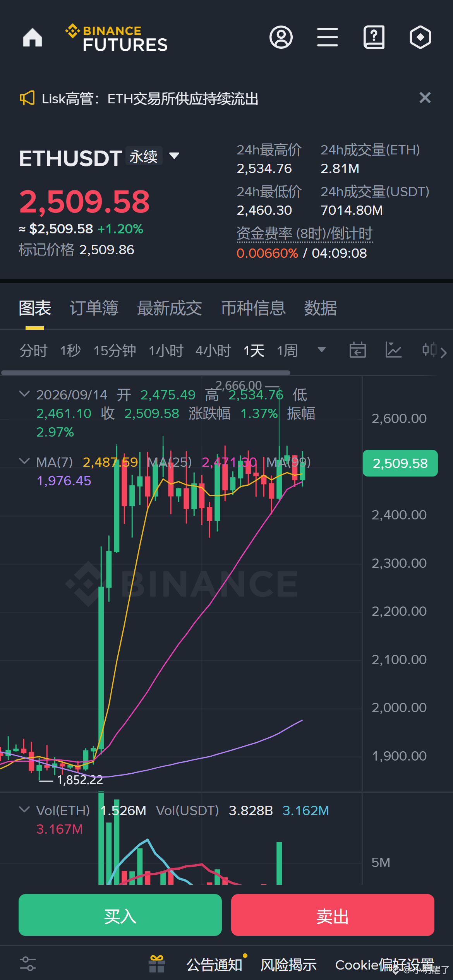Select the 4小时 chart interval

(213, 351)
